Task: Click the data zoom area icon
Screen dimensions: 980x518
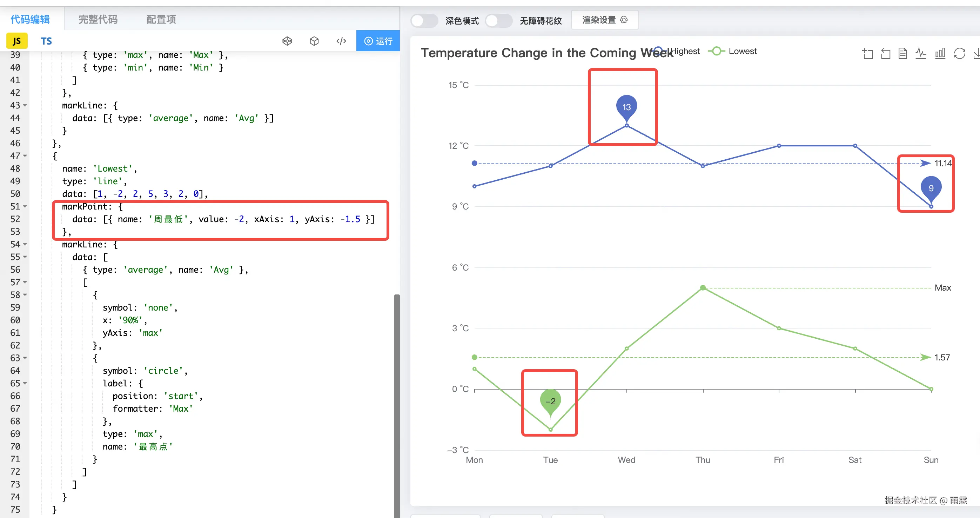Action: (868, 54)
